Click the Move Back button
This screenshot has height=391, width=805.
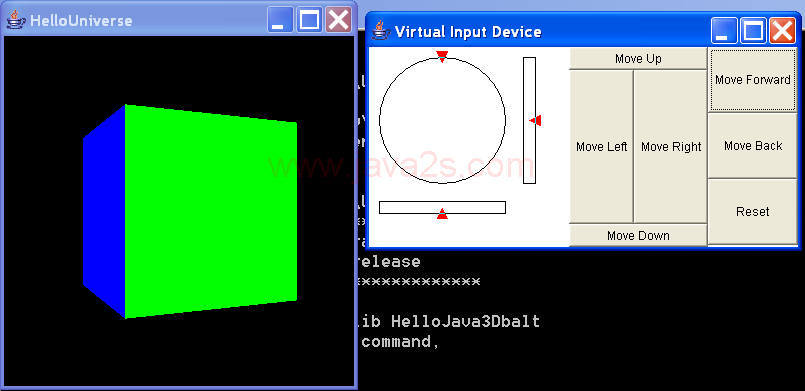pos(753,146)
